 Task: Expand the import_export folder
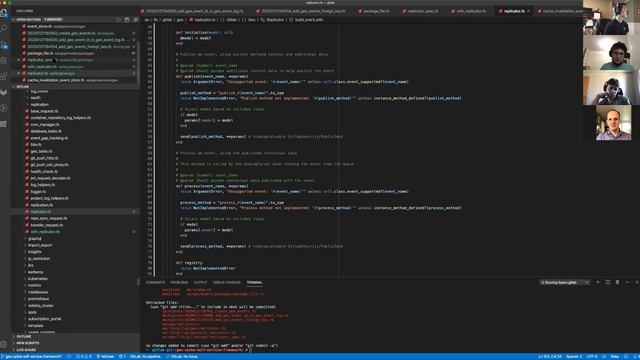point(40,245)
